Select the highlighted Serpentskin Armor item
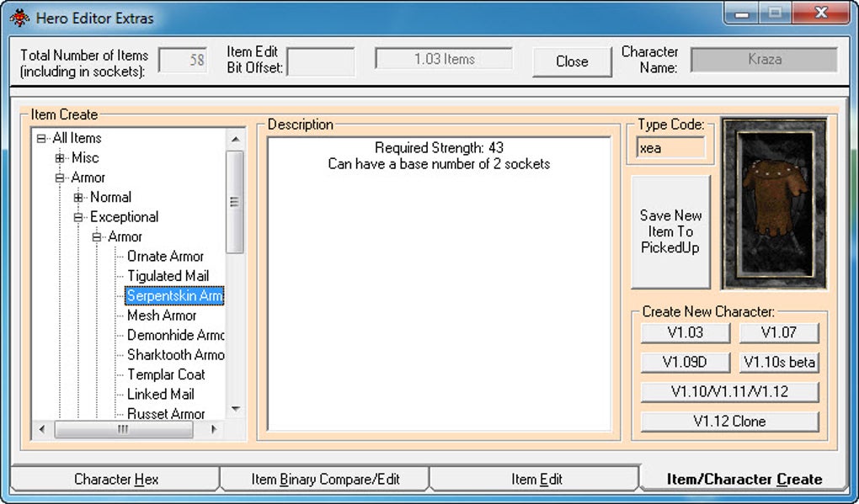The image size is (859, 504). [x=174, y=295]
